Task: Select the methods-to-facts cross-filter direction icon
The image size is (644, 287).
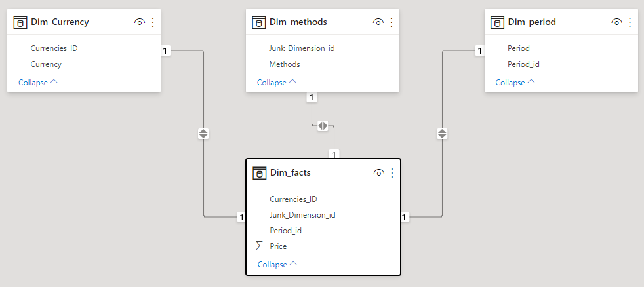Action: click(323, 126)
